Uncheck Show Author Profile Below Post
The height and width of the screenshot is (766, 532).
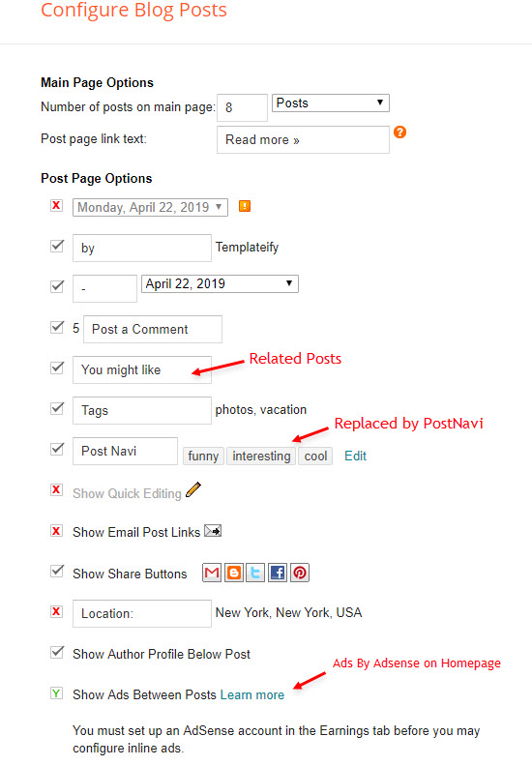(57, 652)
